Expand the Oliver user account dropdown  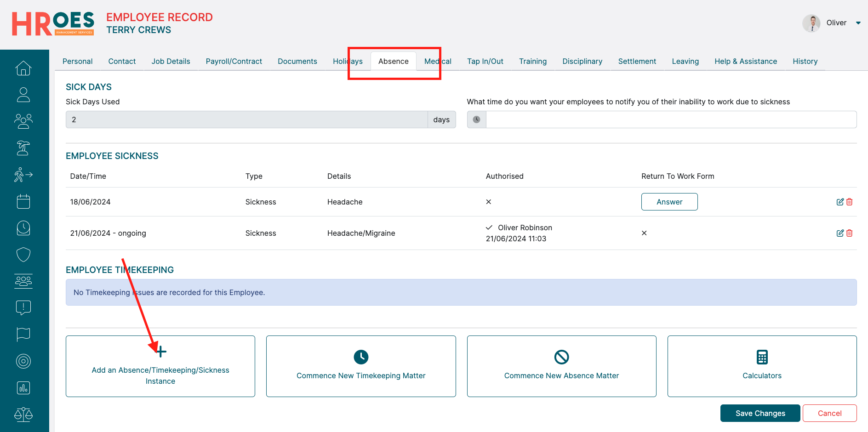click(x=858, y=23)
